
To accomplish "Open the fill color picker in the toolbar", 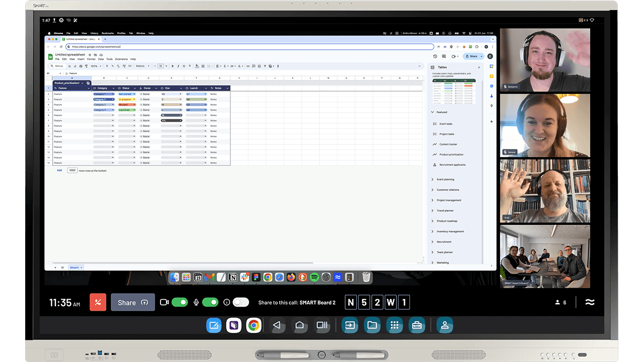I will click(197, 66).
